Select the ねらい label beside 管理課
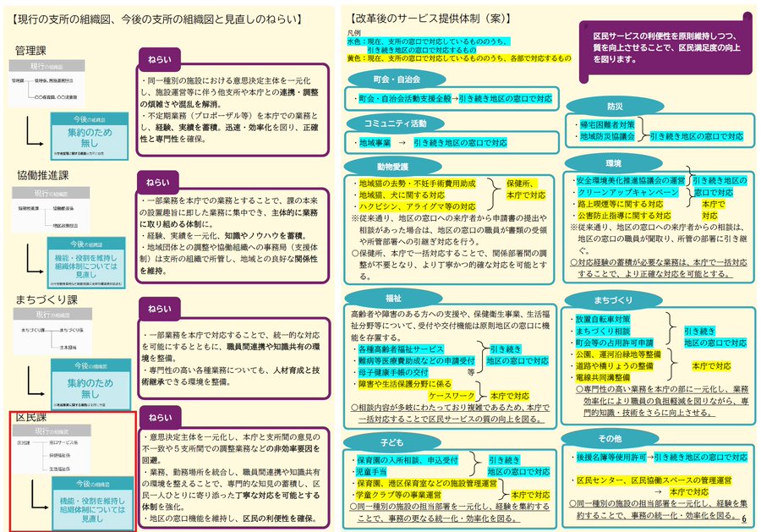The image size is (761, 532). click(x=160, y=60)
